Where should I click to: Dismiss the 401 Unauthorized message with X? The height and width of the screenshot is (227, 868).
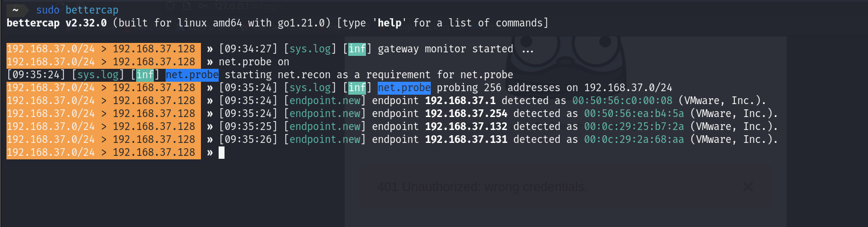tap(747, 187)
